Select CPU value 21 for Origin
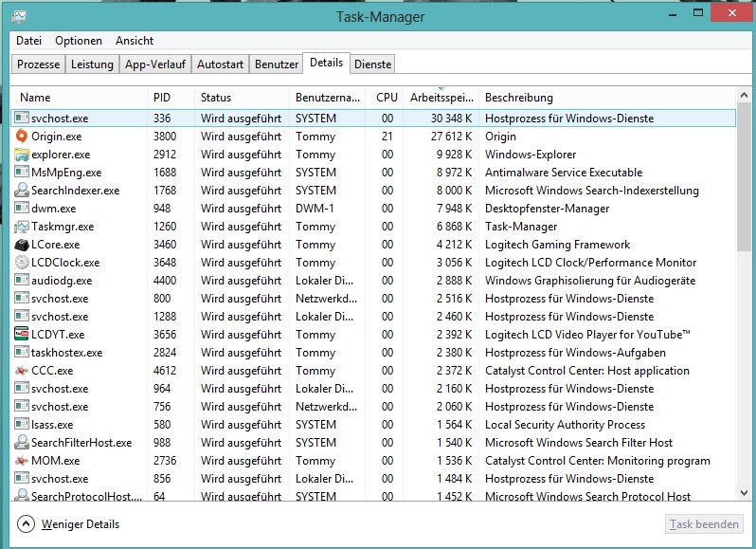The image size is (756, 549). coord(387,137)
